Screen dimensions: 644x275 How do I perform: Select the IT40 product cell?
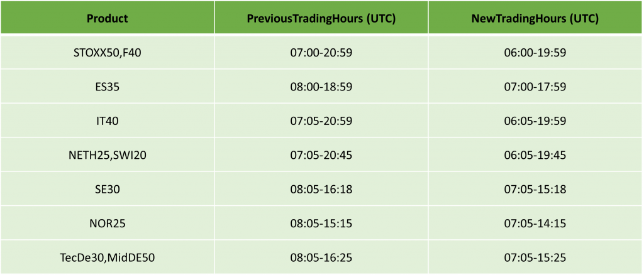tap(107, 121)
